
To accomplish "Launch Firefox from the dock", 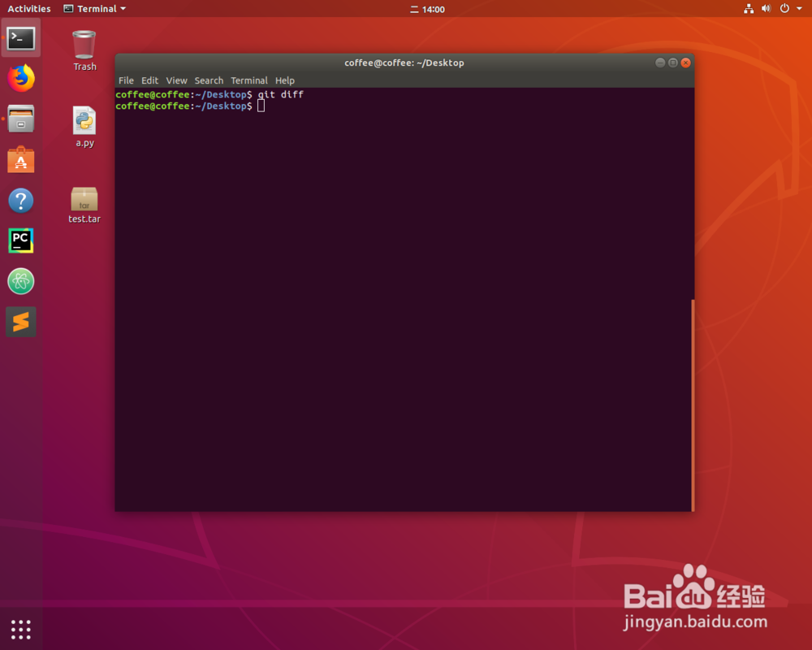I will [21, 79].
